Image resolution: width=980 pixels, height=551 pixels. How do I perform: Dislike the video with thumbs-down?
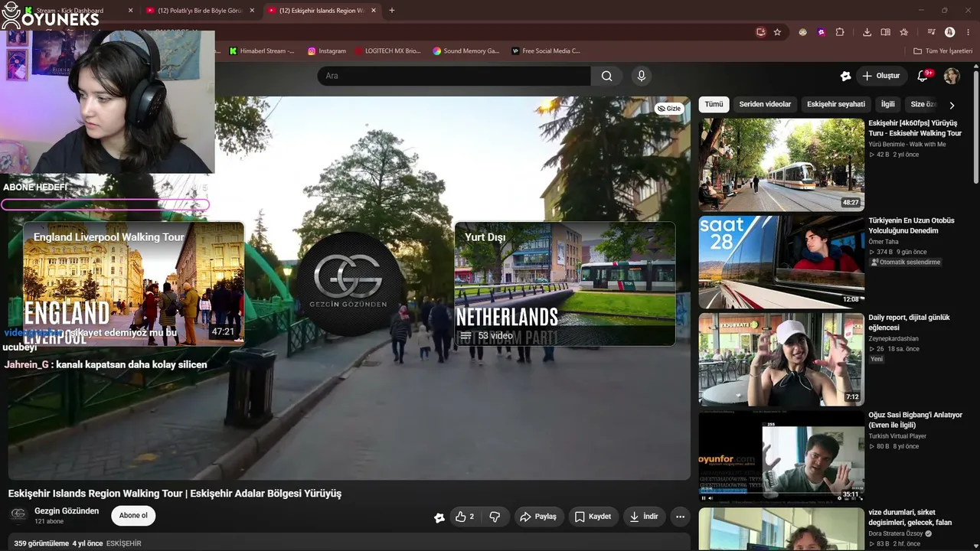coord(495,517)
